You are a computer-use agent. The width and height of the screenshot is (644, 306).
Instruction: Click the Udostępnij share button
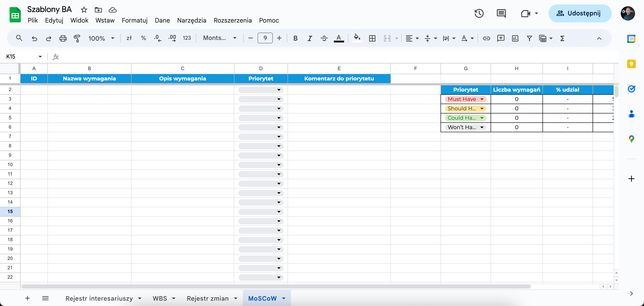(x=580, y=13)
